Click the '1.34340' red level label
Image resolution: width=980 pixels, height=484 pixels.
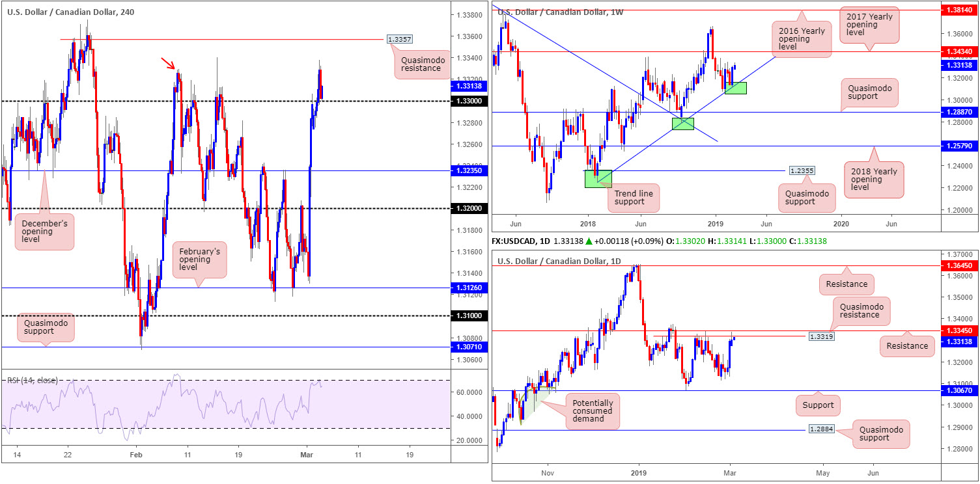[960, 51]
